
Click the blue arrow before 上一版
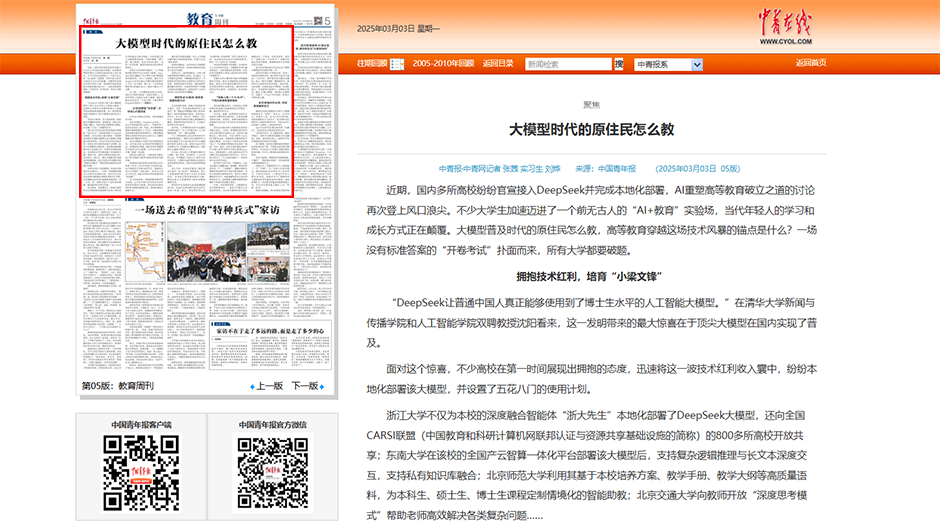[251, 386]
